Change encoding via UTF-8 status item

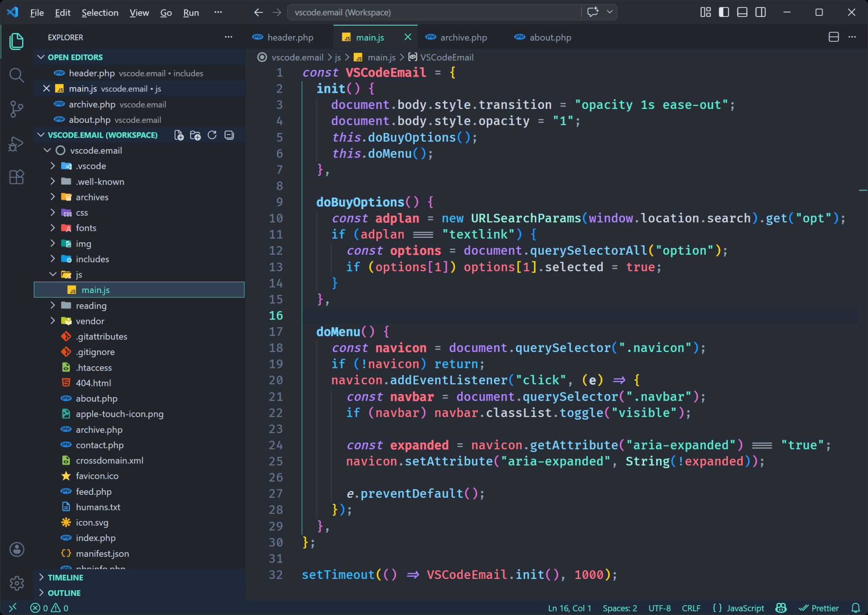[660, 608]
